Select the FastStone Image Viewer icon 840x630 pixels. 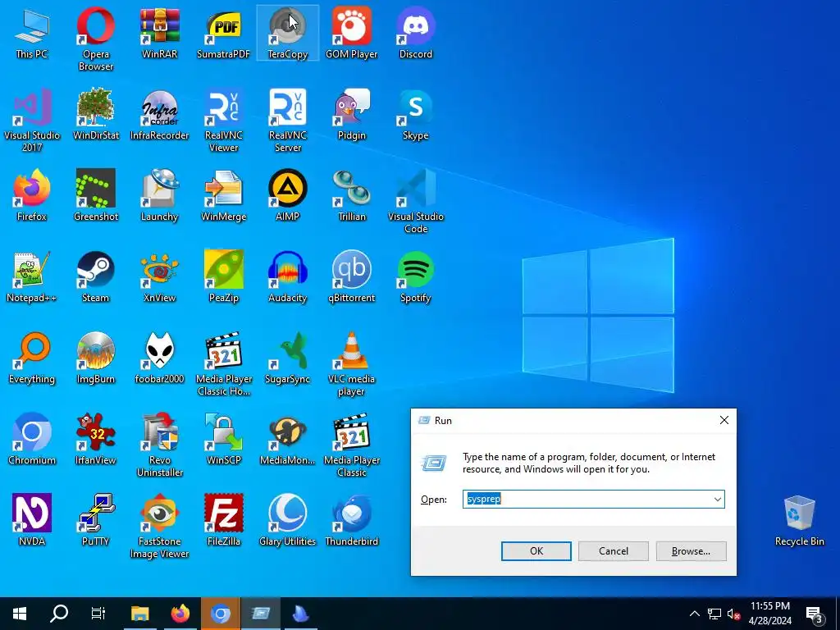[160, 527]
